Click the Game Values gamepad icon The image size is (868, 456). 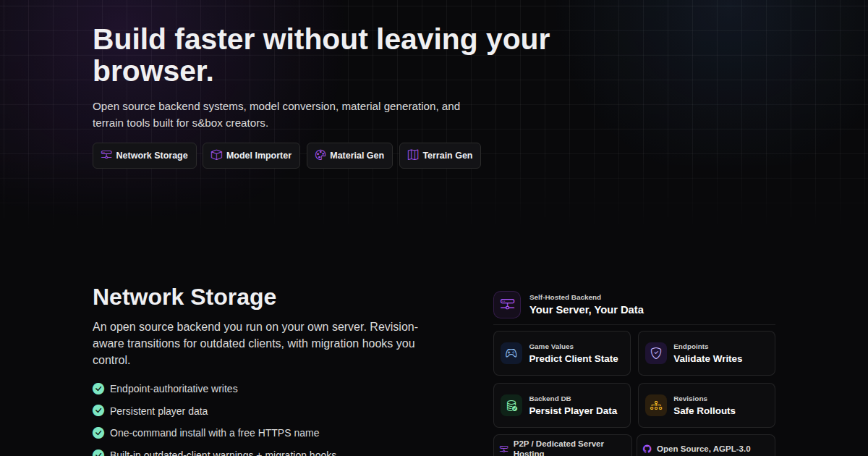(511, 353)
